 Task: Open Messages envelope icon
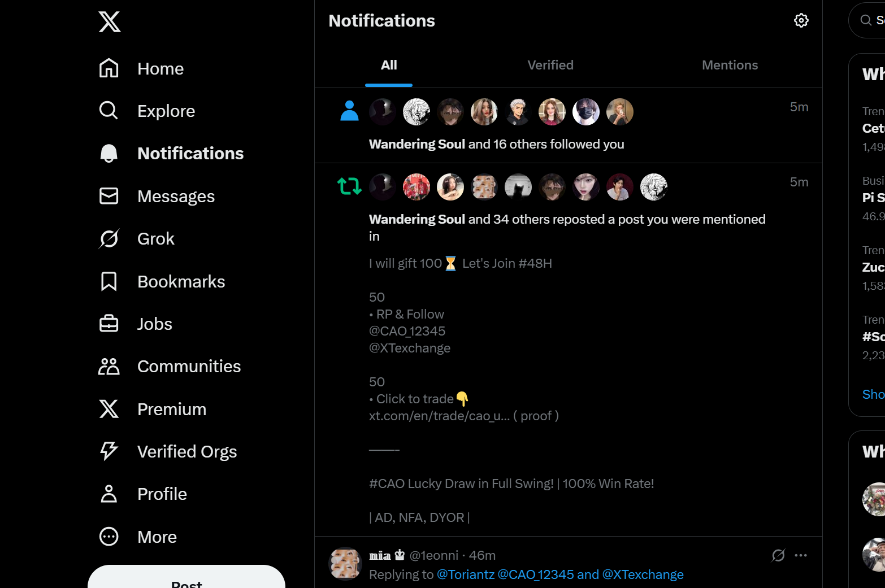(109, 196)
